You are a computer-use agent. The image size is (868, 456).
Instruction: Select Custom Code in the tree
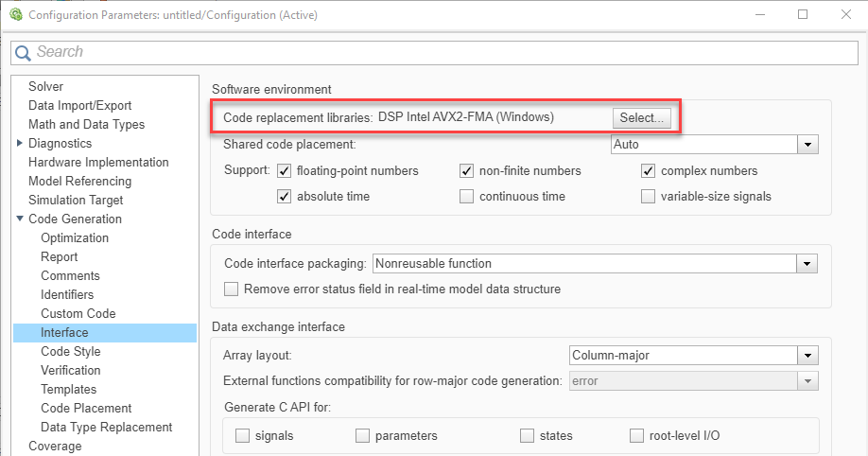point(78,314)
